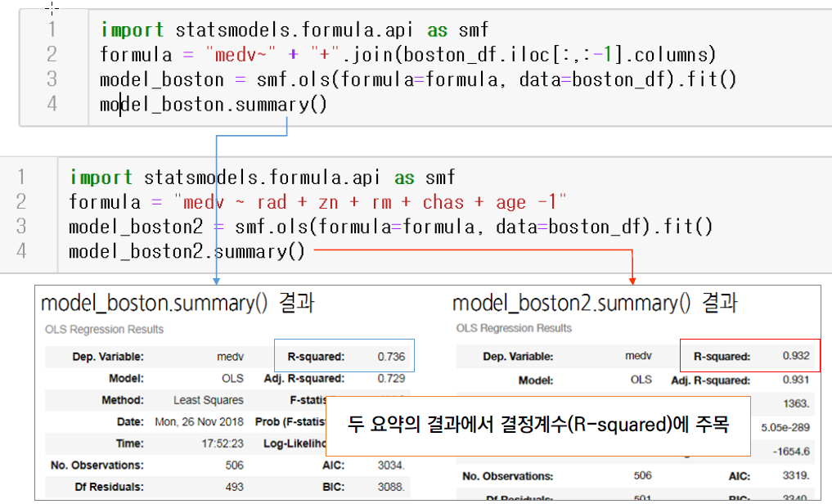Click "No. Observations:" label in model_boston2 table

click(508, 476)
